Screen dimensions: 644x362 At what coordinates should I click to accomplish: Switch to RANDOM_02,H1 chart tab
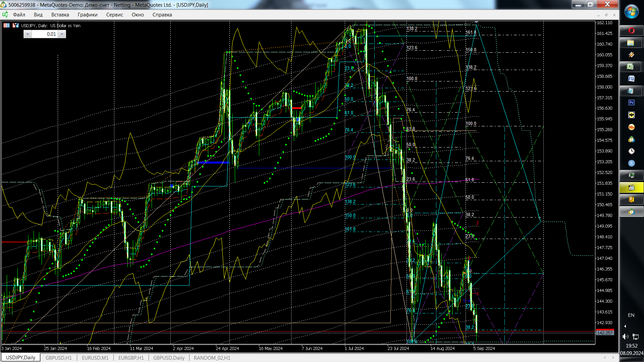coord(212,358)
